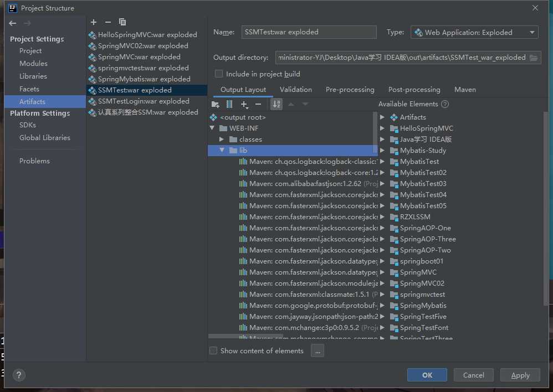Expand Mybatis-Study in Available Elements
The image size is (553, 392).
pos(382,151)
